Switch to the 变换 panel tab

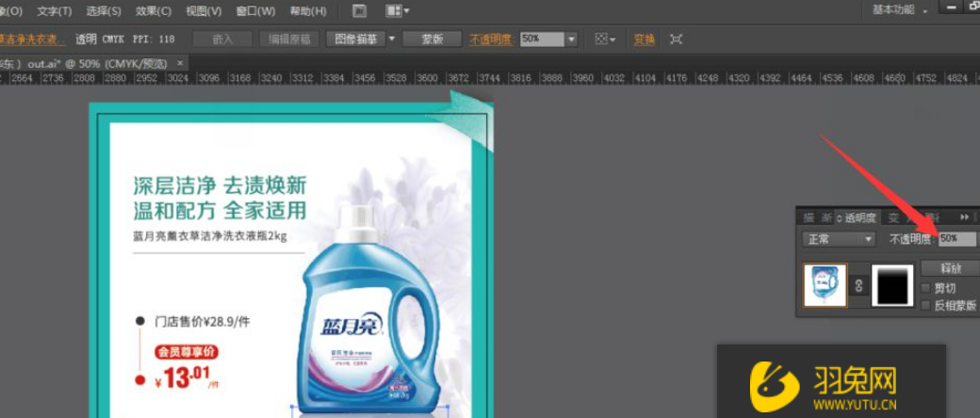pyautogui.click(x=893, y=218)
